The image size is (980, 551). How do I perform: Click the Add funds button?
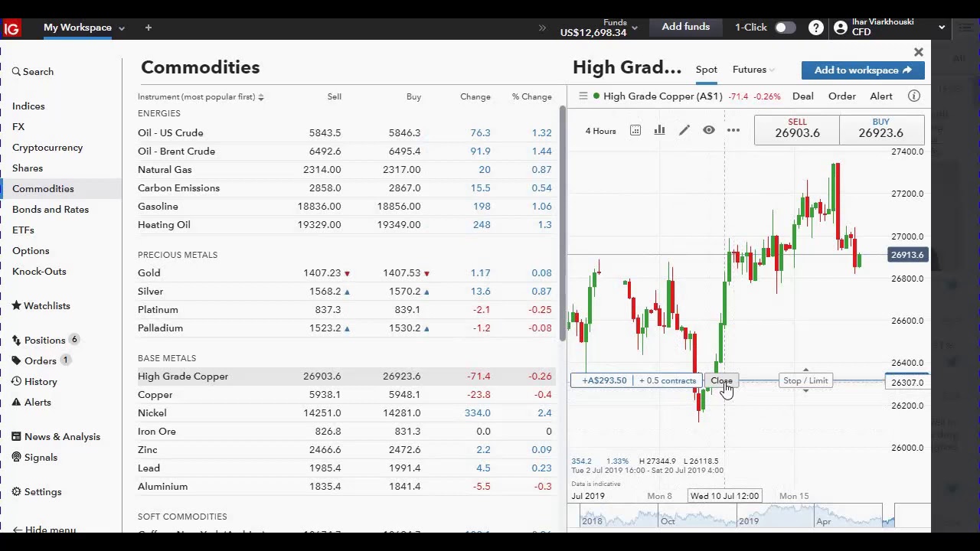(x=686, y=28)
